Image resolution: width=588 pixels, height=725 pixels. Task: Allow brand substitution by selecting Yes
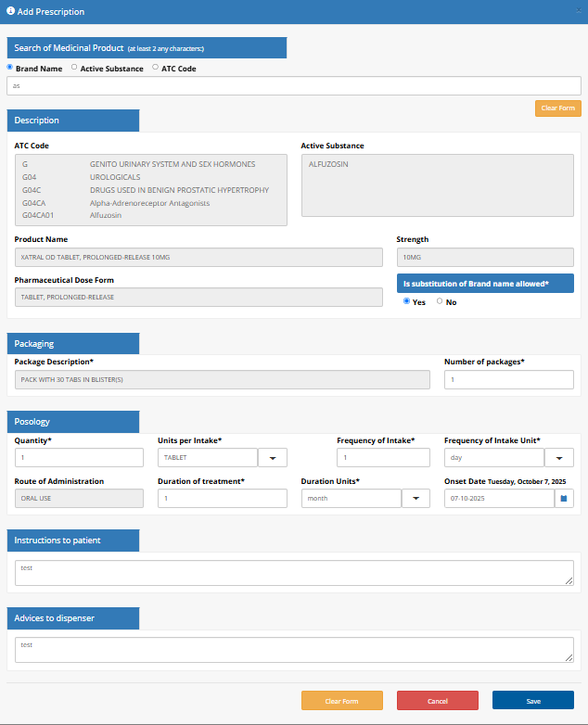click(405, 301)
